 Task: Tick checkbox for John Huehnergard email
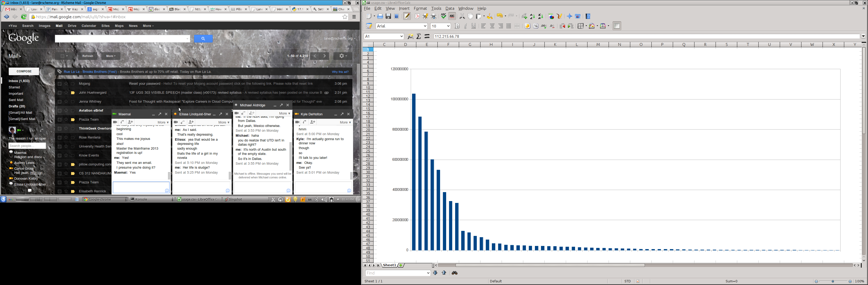(59, 93)
